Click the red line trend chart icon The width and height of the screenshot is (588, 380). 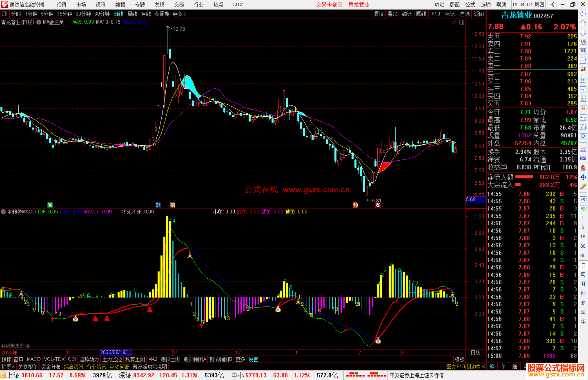click(x=583, y=61)
